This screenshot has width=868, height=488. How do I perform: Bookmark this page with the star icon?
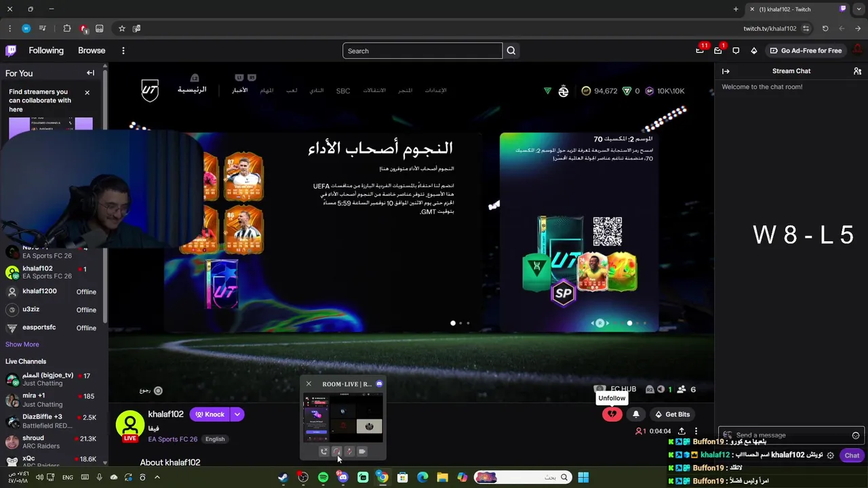pyautogui.click(x=121, y=28)
